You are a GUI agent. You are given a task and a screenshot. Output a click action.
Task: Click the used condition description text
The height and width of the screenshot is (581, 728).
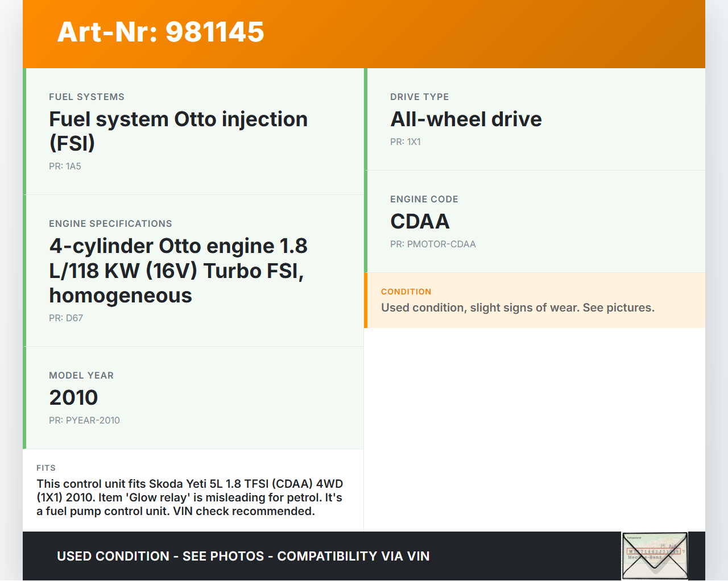pos(518,308)
